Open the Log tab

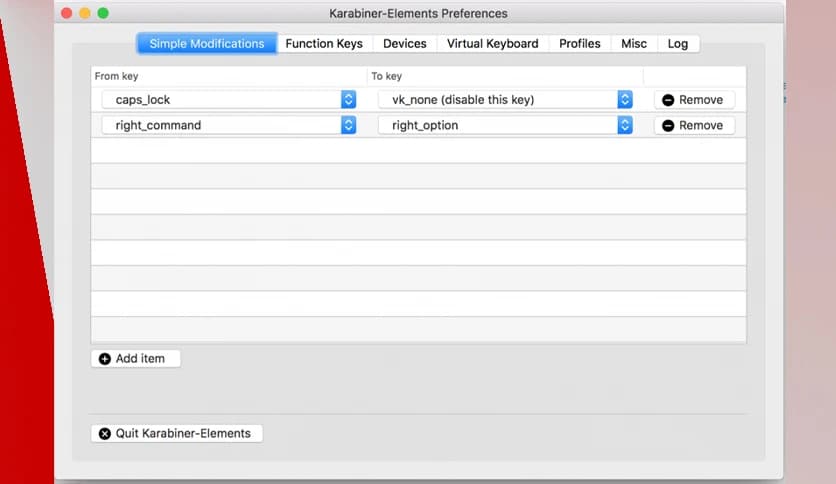[678, 44]
